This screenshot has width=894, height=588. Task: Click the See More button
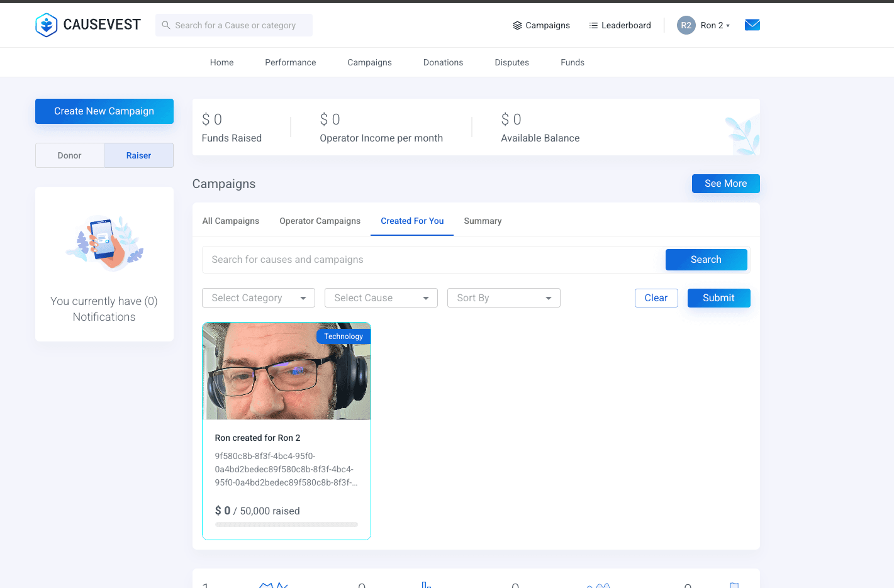click(726, 184)
